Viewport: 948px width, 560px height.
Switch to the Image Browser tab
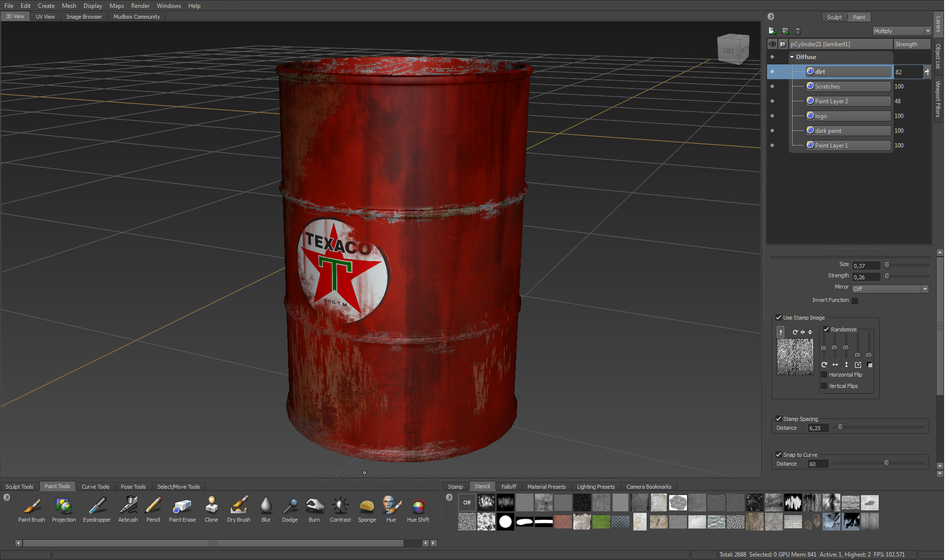(x=84, y=17)
